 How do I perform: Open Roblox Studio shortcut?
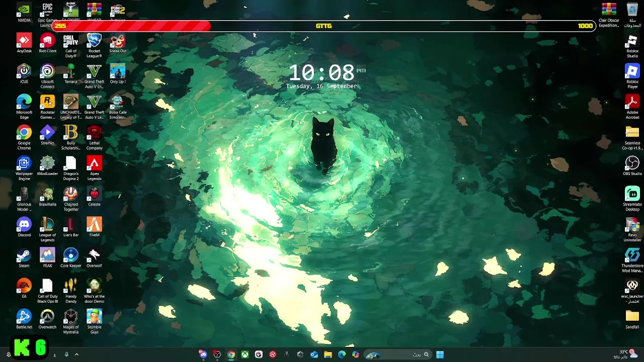click(632, 45)
